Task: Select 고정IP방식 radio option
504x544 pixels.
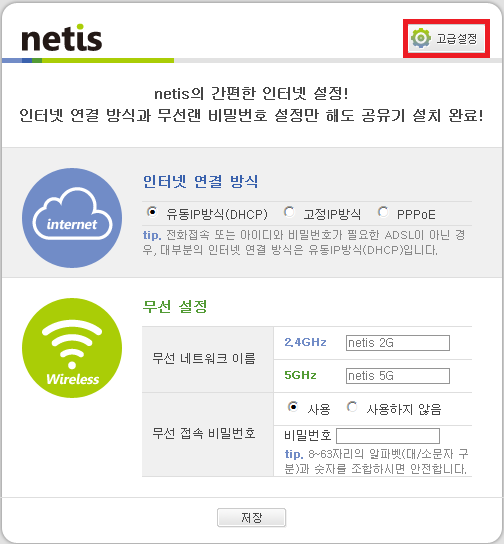Action: point(289,212)
